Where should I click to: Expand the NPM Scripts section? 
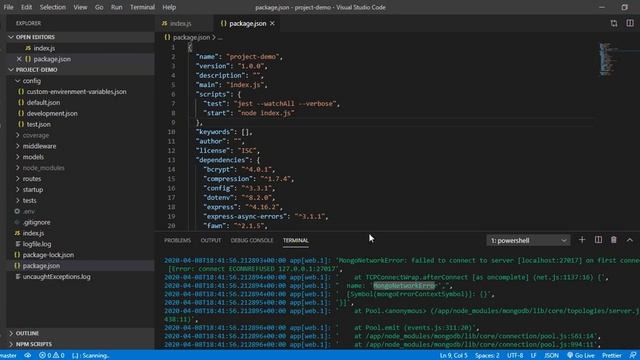click(33, 344)
